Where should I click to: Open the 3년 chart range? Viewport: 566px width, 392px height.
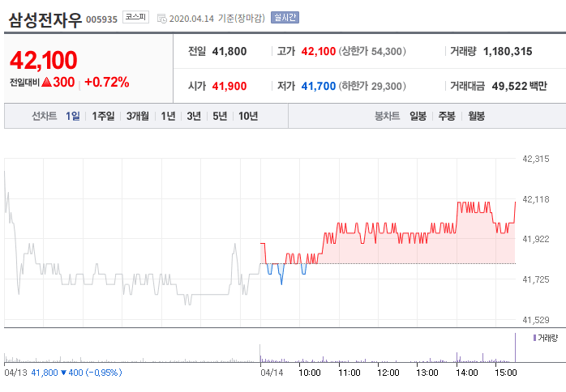tap(194, 117)
